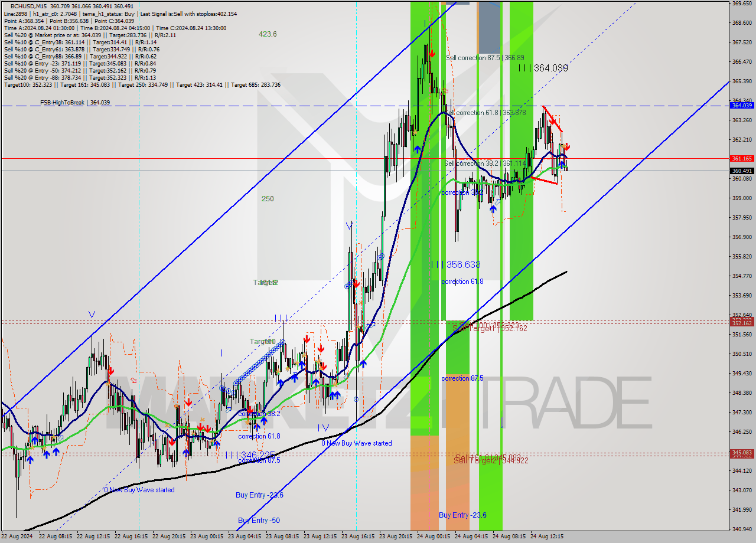Click the '23 Aug 12:15' time axis label
756x543 pixels.
(x=321, y=537)
